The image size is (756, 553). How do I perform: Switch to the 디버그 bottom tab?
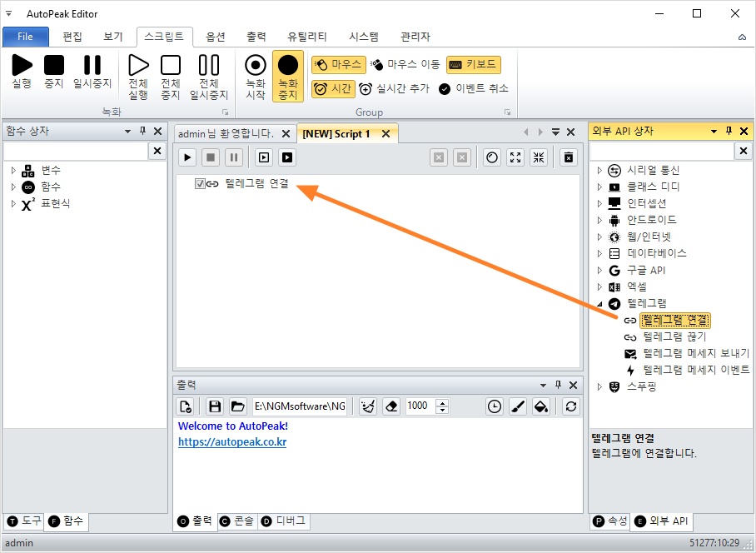click(284, 521)
